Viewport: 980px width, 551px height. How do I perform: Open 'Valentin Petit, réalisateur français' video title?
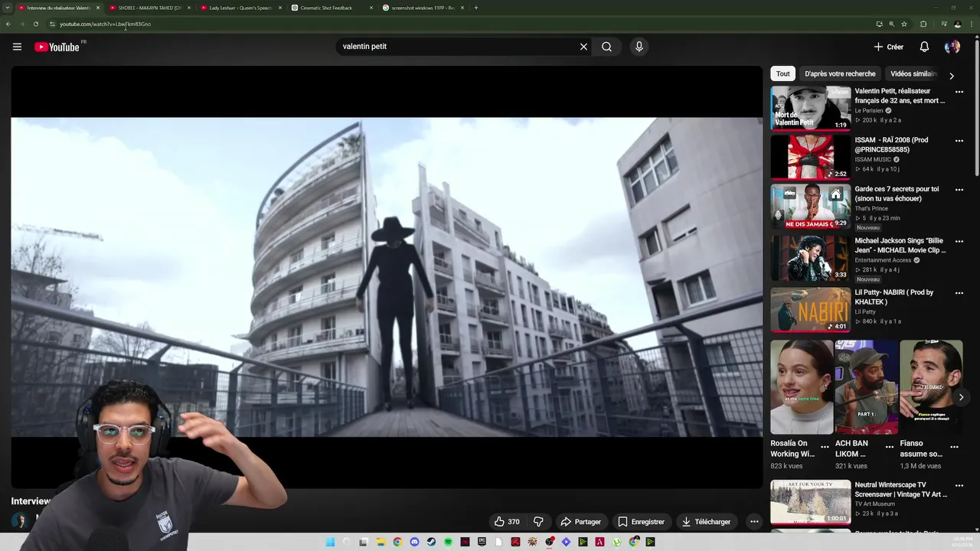click(x=900, y=96)
